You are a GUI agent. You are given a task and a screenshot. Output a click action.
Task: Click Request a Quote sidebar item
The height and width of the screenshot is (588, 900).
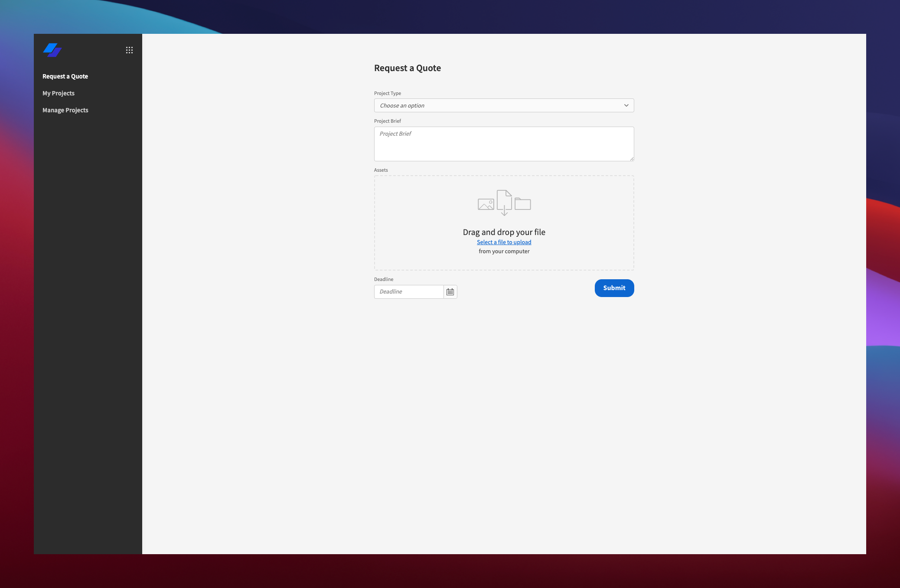point(65,76)
